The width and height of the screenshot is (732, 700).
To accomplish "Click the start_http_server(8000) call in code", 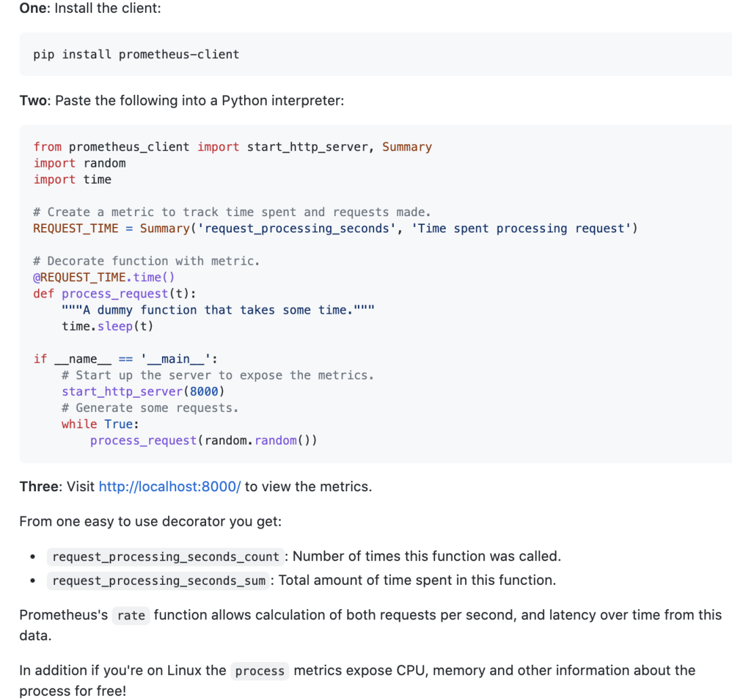I will pyautogui.click(x=143, y=392).
